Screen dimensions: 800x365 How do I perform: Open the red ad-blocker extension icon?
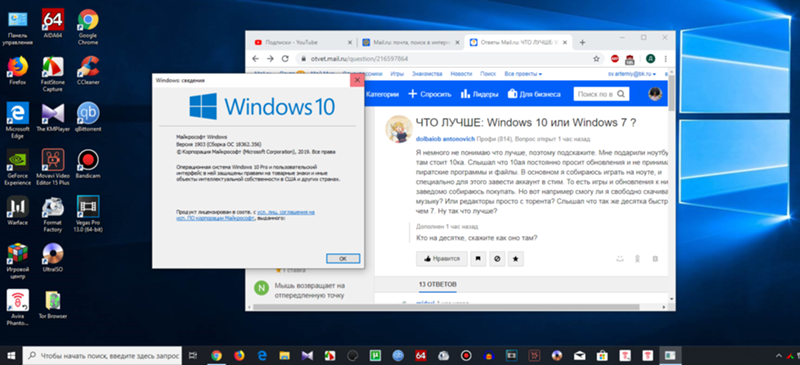point(615,59)
